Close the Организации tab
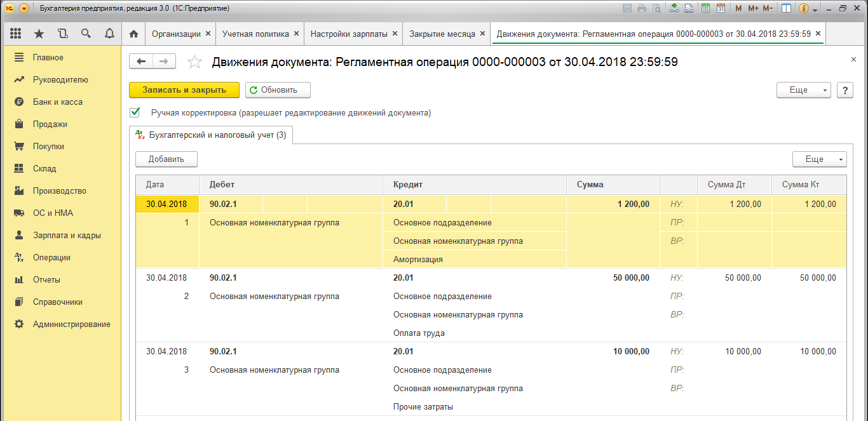 pyautogui.click(x=207, y=34)
